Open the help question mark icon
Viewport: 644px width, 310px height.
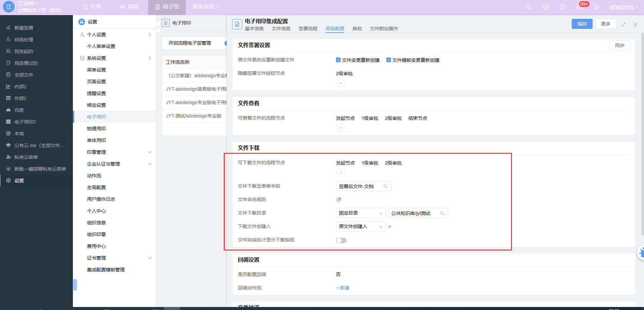(x=563, y=7)
